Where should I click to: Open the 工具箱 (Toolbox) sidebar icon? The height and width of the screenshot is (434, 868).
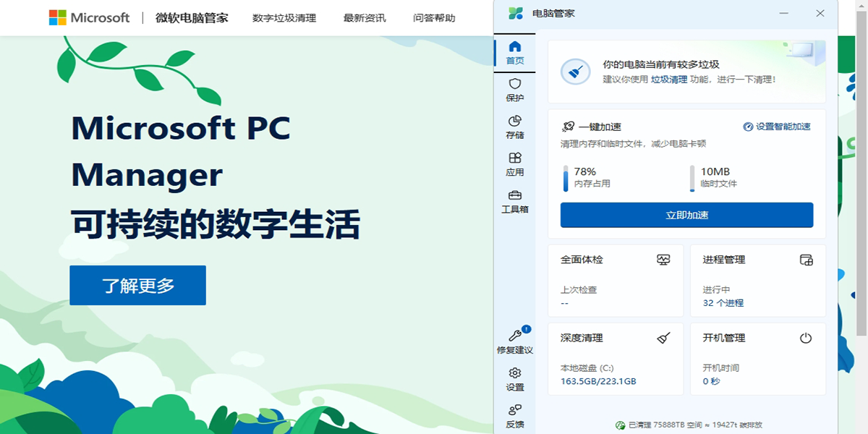(x=515, y=196)
